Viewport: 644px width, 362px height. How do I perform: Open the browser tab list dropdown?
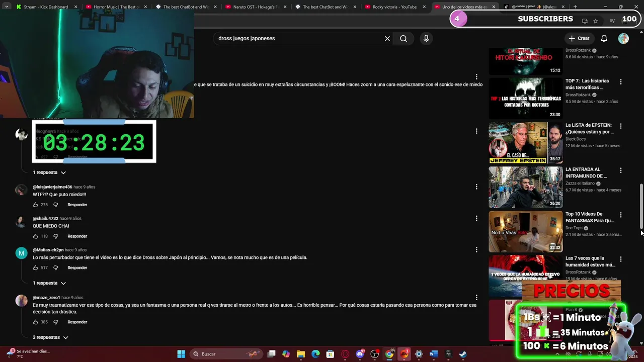[7, 7]
